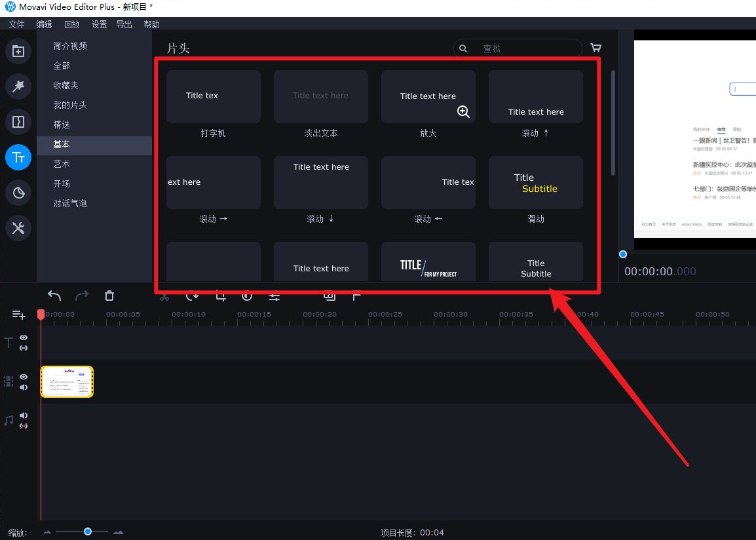Toggle audio track link icon

coord(24,426)
